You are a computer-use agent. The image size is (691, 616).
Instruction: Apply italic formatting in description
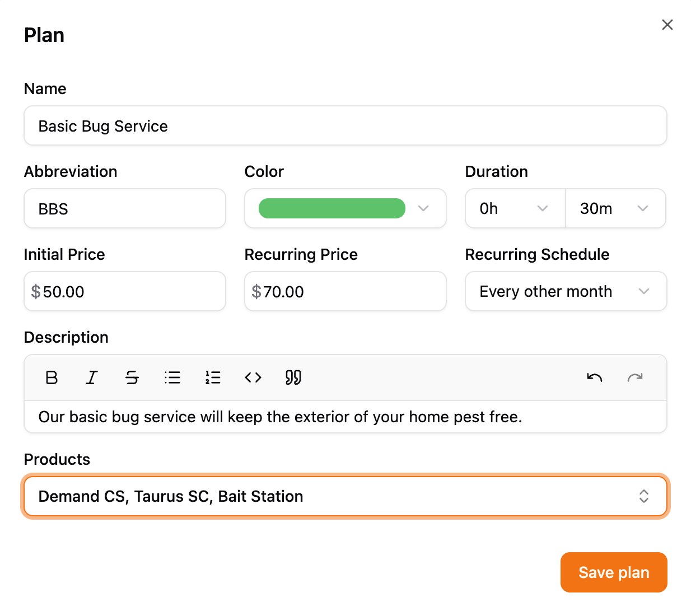(x=92, y=377)
